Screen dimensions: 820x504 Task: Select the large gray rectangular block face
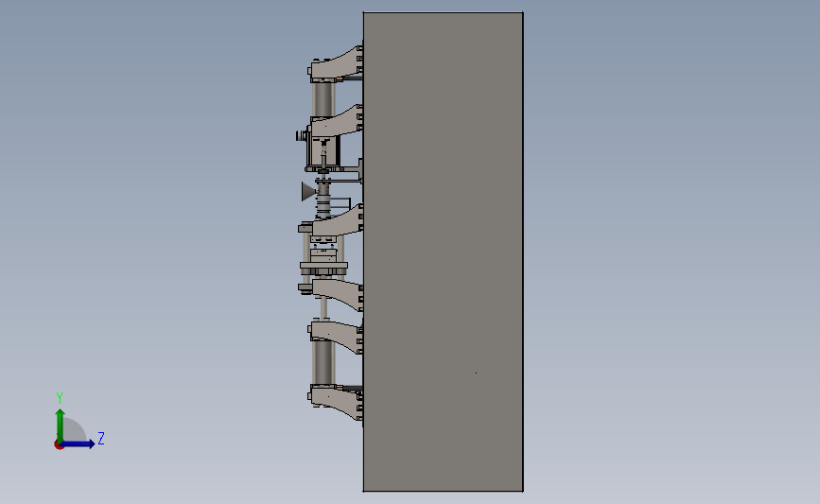click(444, 252)
